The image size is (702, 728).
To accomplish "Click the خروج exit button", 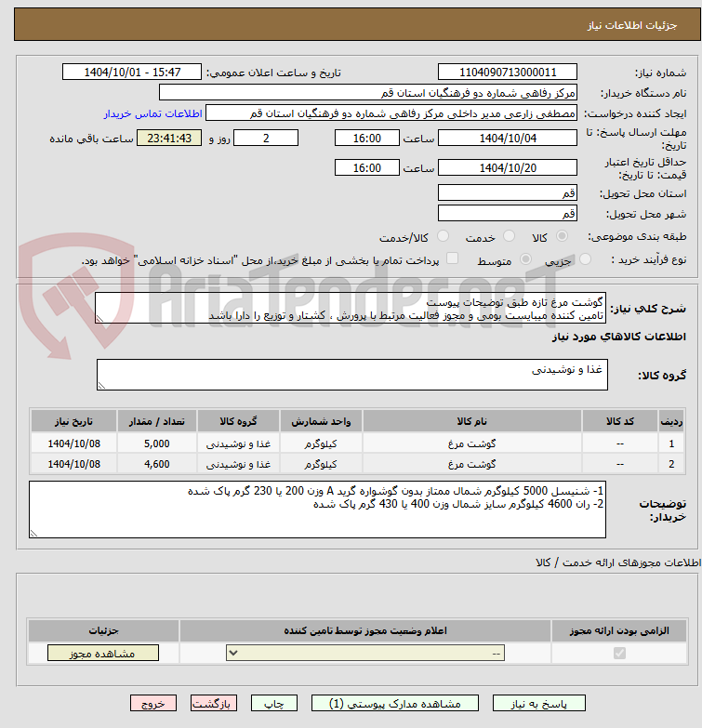I will [153, 704].
